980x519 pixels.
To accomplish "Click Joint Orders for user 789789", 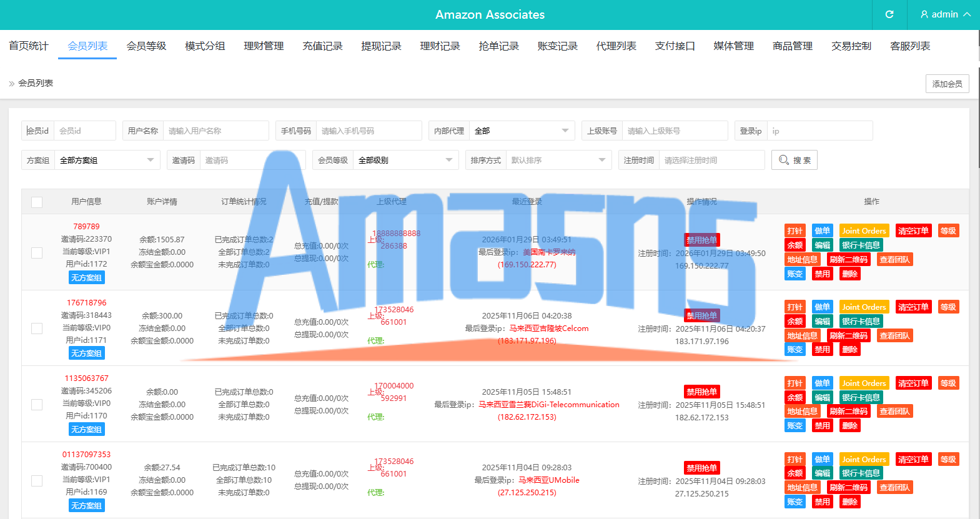I will [x=864, y=230].
